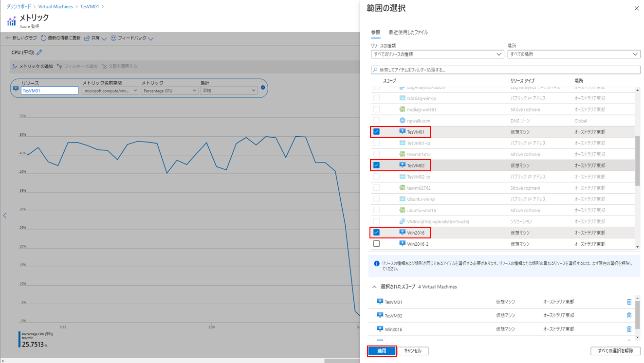Click the chart collapse arrow at the left edge
The image size is (644, 363).
[x=5, y=215]
